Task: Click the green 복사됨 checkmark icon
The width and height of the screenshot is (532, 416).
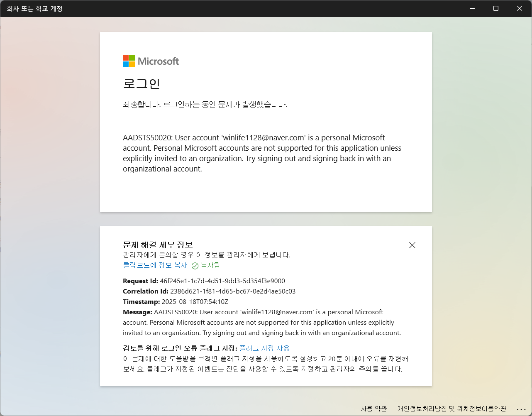Action: point(195,266)
